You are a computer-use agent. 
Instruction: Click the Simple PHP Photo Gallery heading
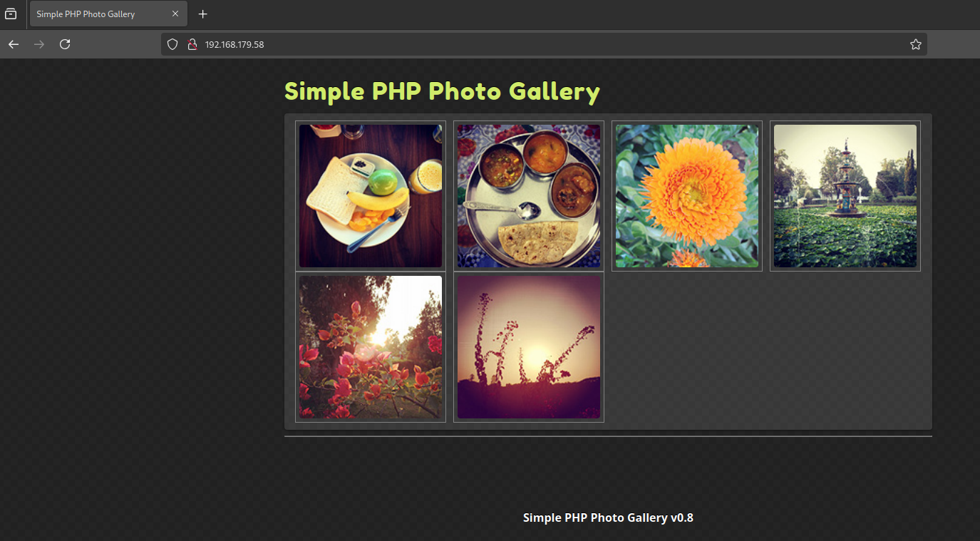click(442, 91)
